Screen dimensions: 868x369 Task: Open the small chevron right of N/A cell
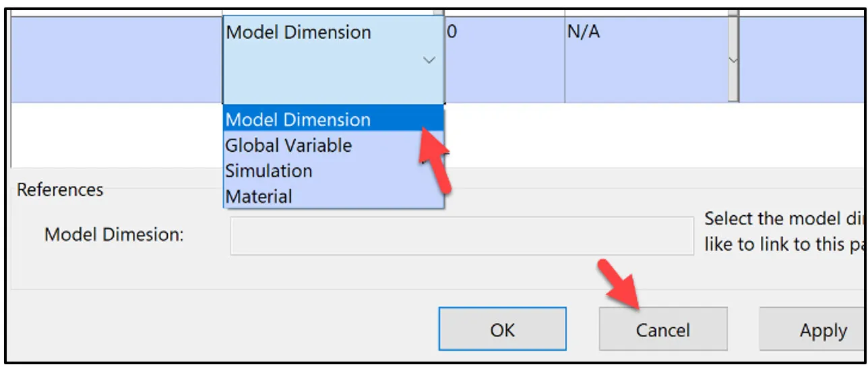(x=733, y=60)
